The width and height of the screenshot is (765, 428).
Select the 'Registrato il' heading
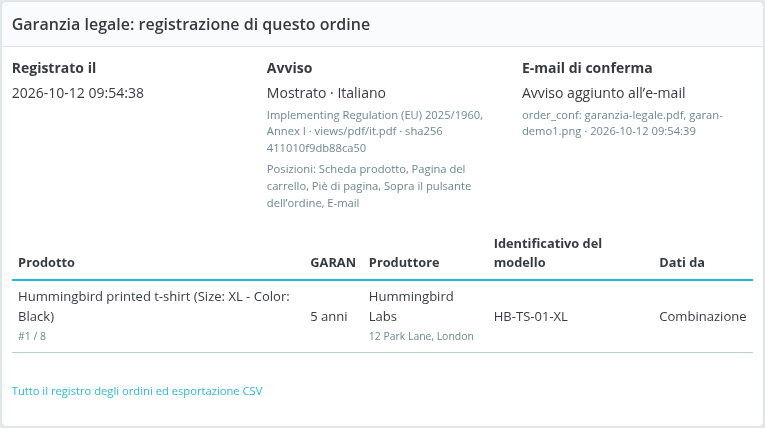click(54, 68)
